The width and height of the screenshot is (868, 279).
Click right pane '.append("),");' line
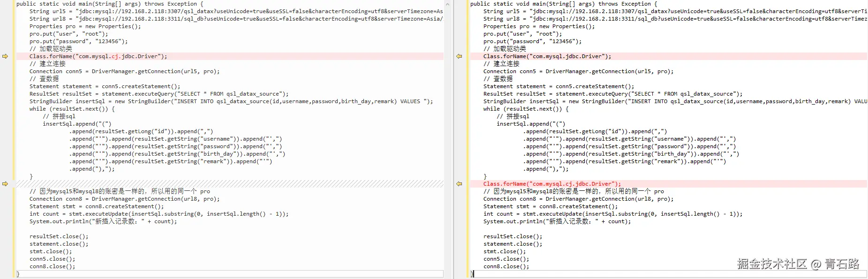click(546, 169)
